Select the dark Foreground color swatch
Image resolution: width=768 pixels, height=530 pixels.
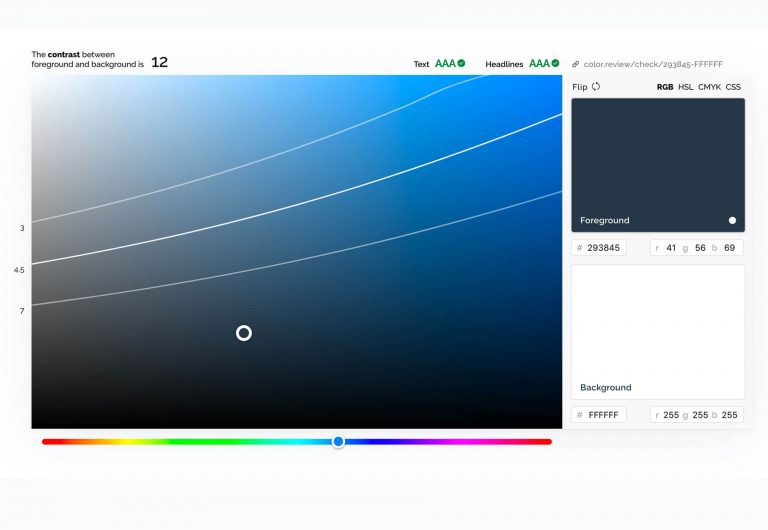coord(657,160)
